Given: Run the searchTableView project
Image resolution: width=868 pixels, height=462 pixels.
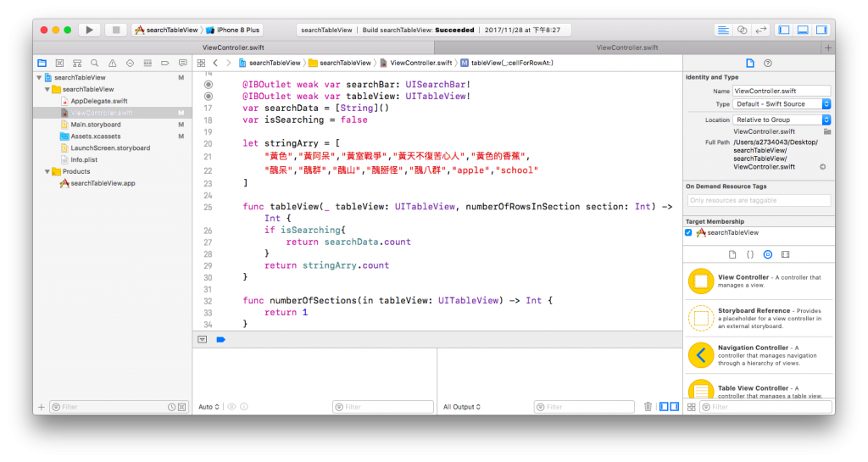Looking at the screenshot, I should (x=89, y=30).
